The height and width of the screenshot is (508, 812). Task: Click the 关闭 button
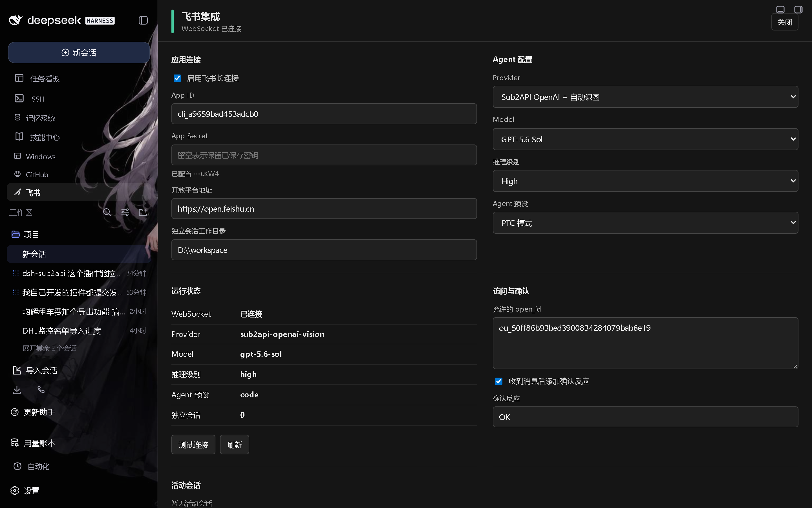(784, 22)
